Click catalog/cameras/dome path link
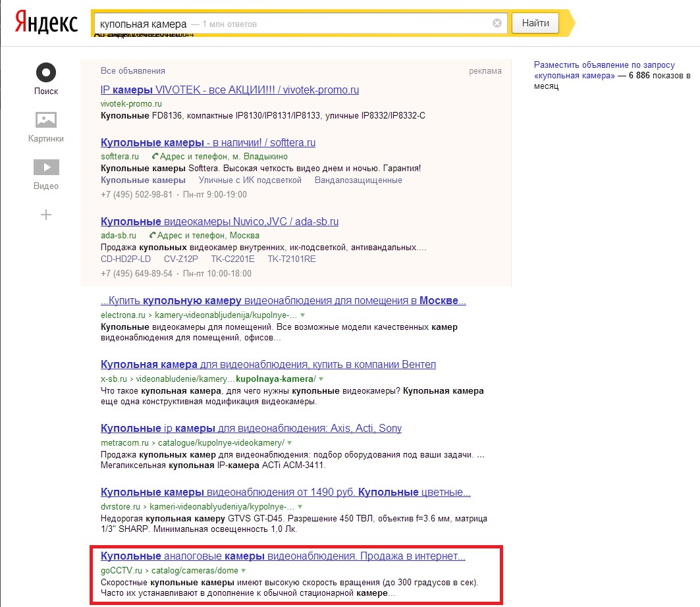The width and height of the screenshot is (700, 607). point(195,570)
